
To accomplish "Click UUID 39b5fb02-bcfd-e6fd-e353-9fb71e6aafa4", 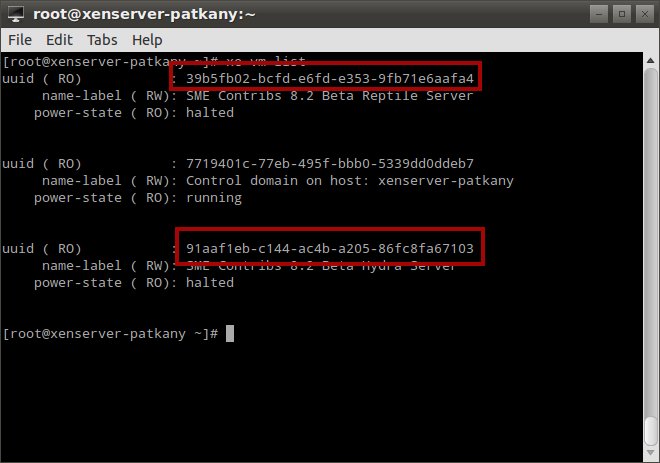I will [x=330, y=79].
